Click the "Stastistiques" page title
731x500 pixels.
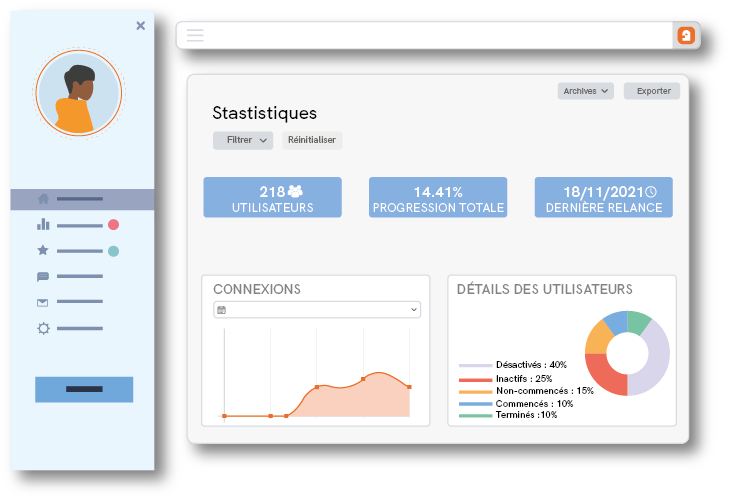[x=265, y=113]
